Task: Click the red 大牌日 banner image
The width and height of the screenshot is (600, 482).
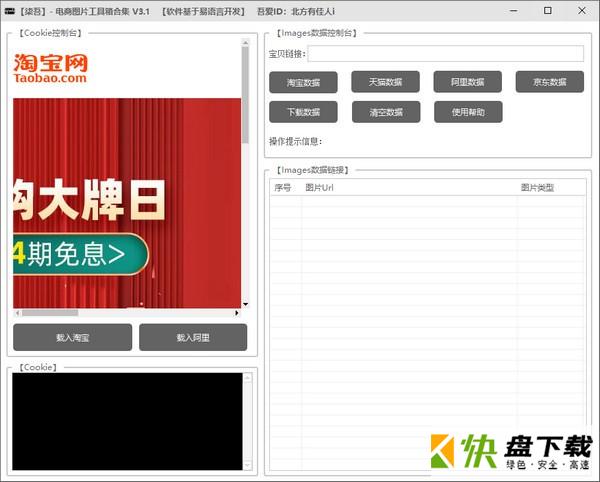Action: [x=127, y=203]
